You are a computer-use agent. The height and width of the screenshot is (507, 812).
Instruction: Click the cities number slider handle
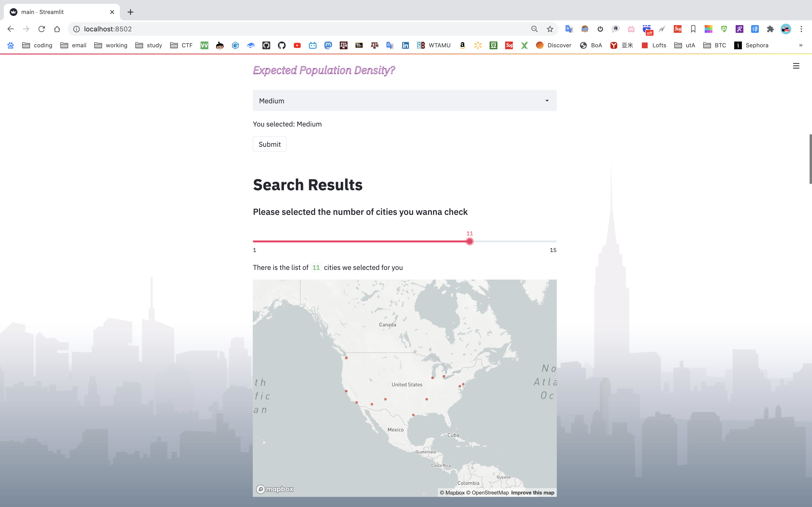(469, 241)
